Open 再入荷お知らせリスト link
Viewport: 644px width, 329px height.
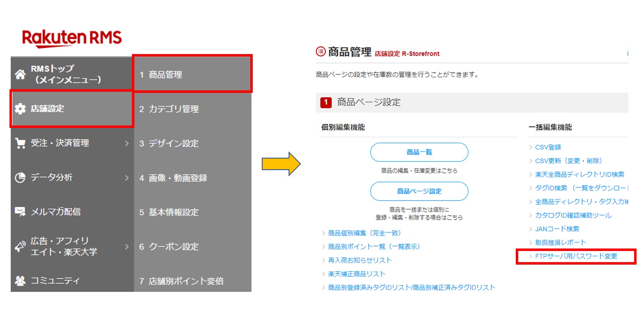tap(360, 260)
